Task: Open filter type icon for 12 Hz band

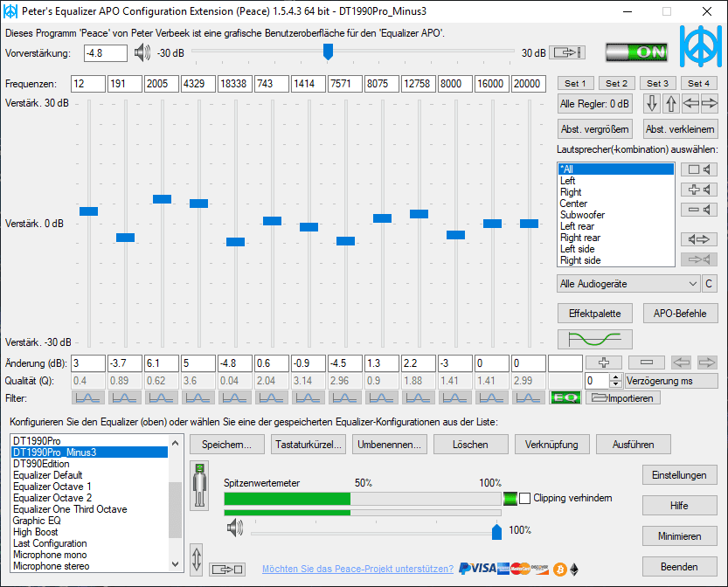Action: tap(87, 397)
